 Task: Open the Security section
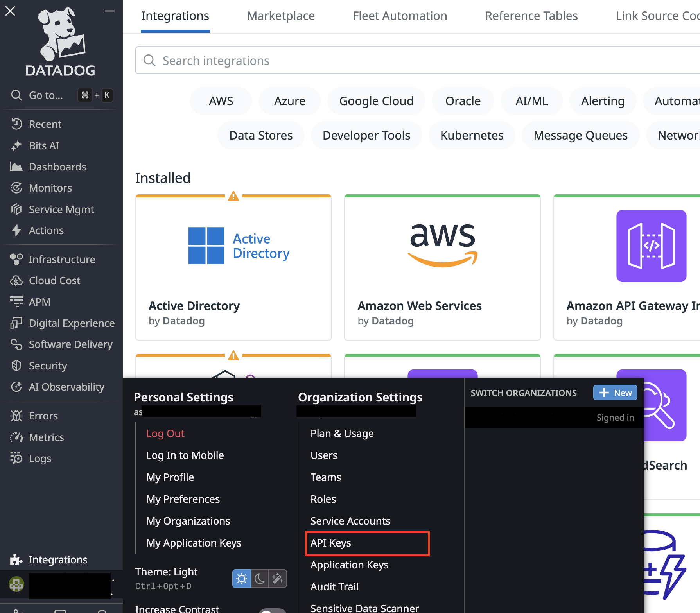click(48, 366)
